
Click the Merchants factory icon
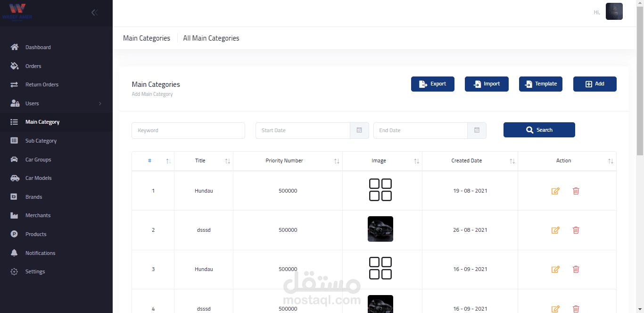(x=15, y=215)
